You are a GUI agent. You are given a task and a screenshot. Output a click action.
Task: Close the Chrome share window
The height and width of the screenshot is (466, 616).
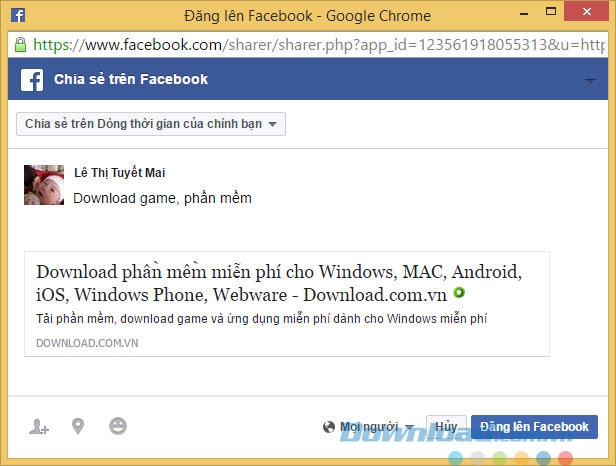click(587, 11)
